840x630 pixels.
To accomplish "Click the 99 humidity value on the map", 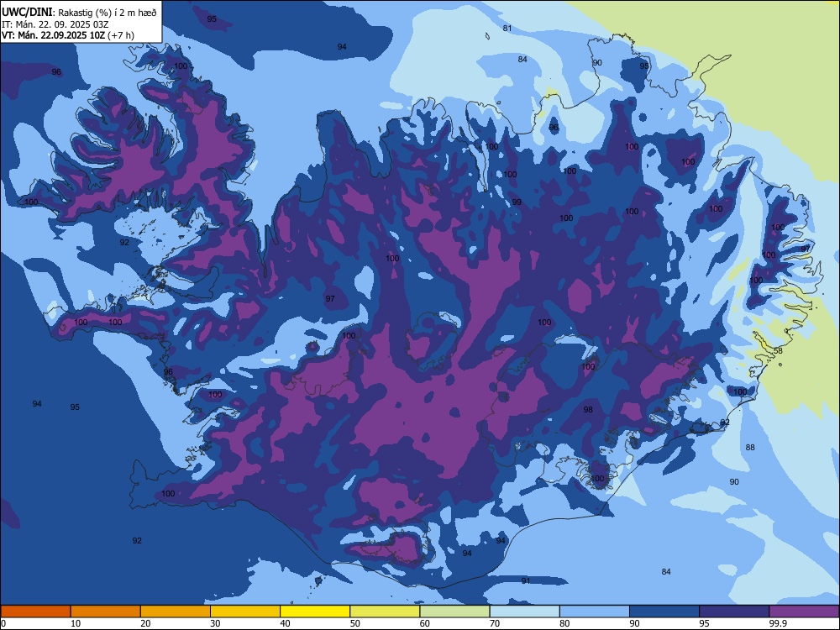I will 517,202.
